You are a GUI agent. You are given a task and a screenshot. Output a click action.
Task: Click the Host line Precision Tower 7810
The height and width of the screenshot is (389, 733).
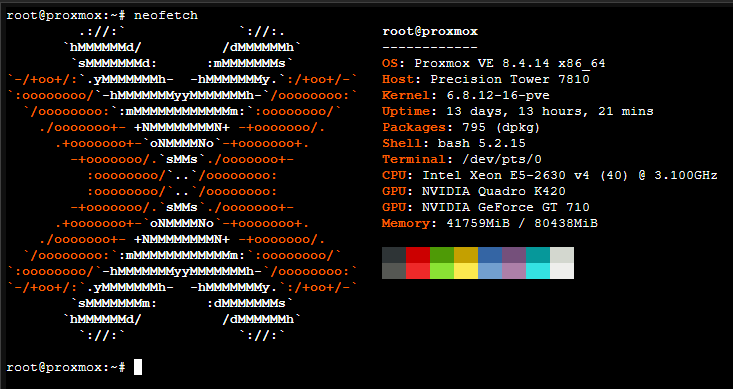[486, 79]
